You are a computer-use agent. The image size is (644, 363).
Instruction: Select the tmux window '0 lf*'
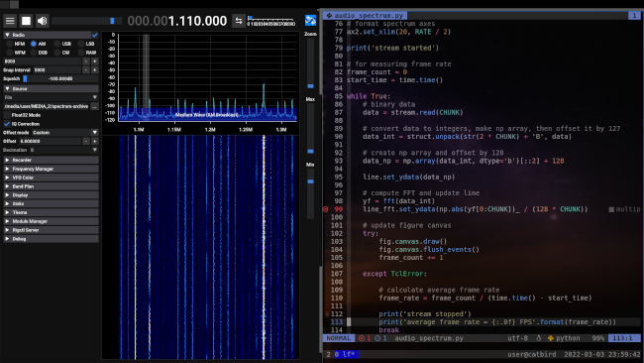pos(346,354)
